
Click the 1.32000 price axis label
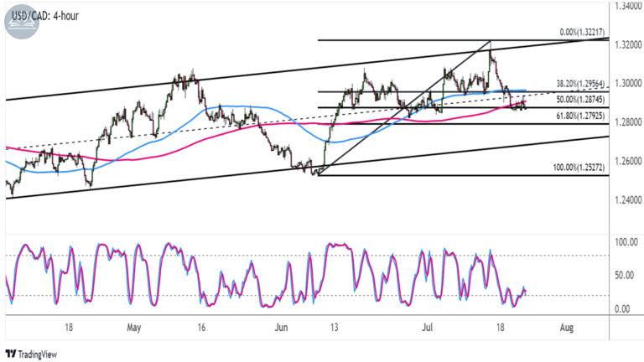tap(628, 44)
